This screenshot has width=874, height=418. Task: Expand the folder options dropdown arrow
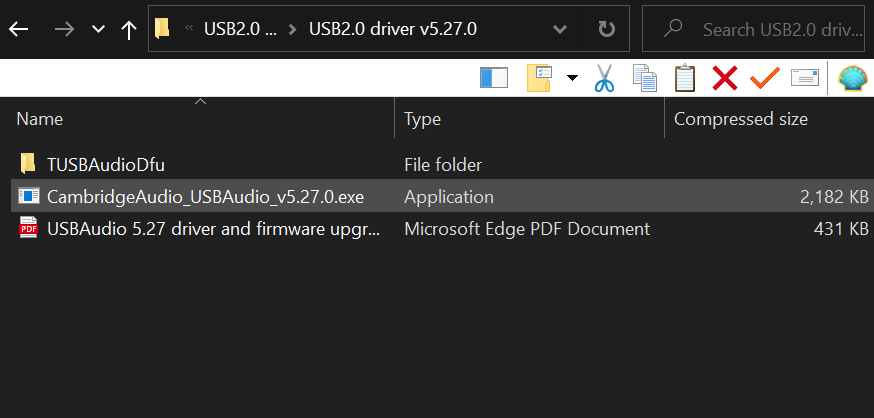(x=572, y=78)
